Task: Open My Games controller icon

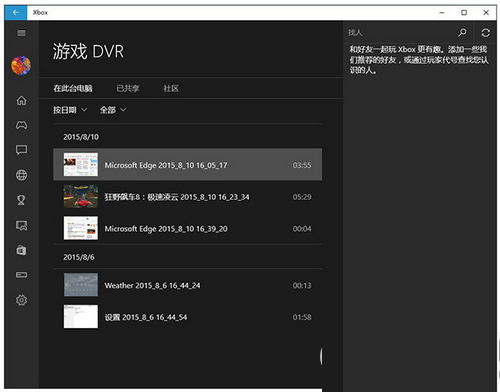Action: [x=21, y=125]
